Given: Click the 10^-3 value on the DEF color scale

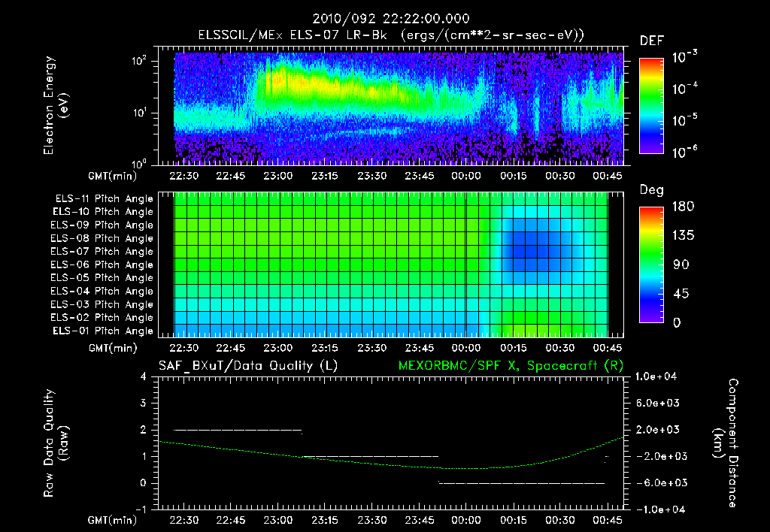Looking at the screenshot, I should [684, 56].
